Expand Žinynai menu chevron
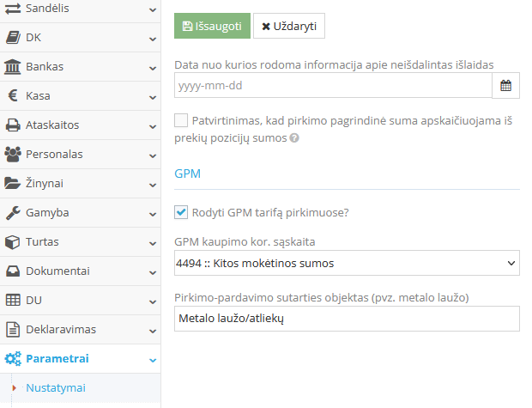 (153, 186)
